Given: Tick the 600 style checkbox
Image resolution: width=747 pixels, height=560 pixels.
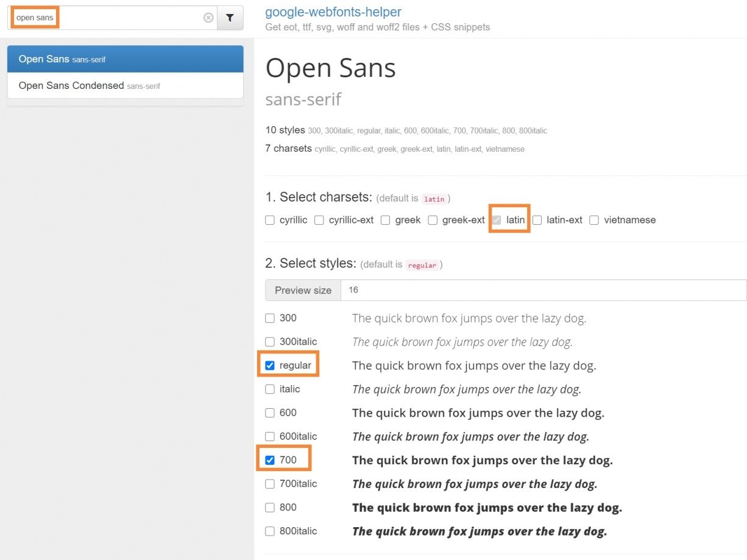Looking at the screenshot, I should tap(270, 413).
